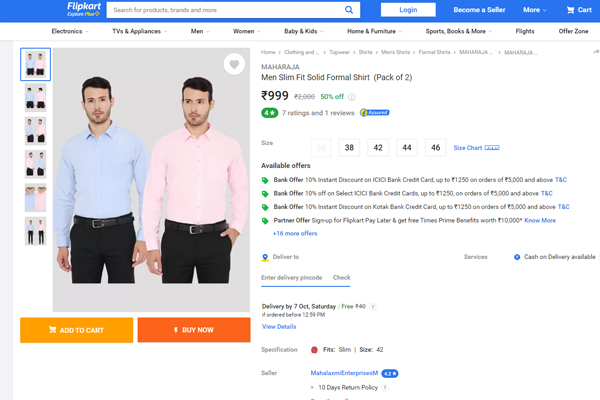Viewport: 600px width, 400px height.
Task: Expand the Electronics category menu
Action: (70, 31)
